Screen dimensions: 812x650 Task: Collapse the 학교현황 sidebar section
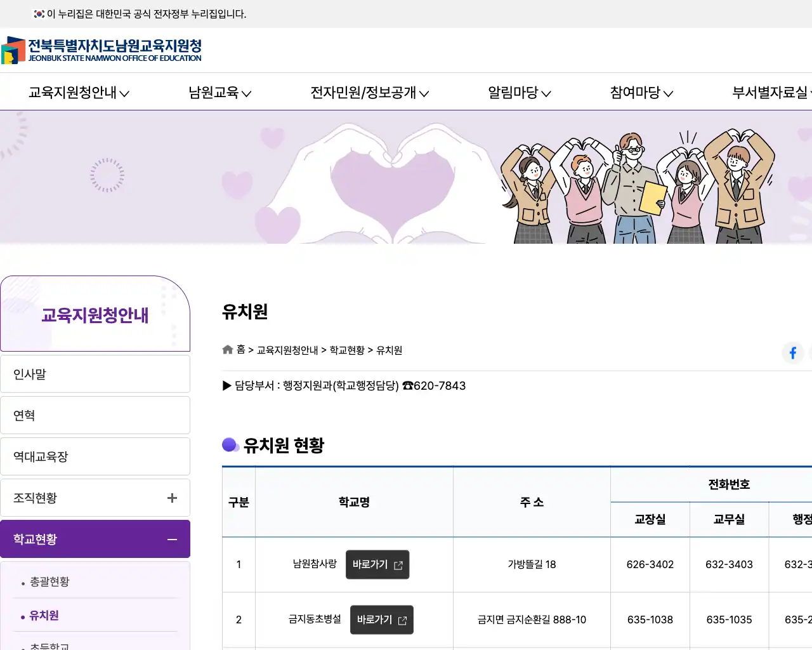click(171, 539)
